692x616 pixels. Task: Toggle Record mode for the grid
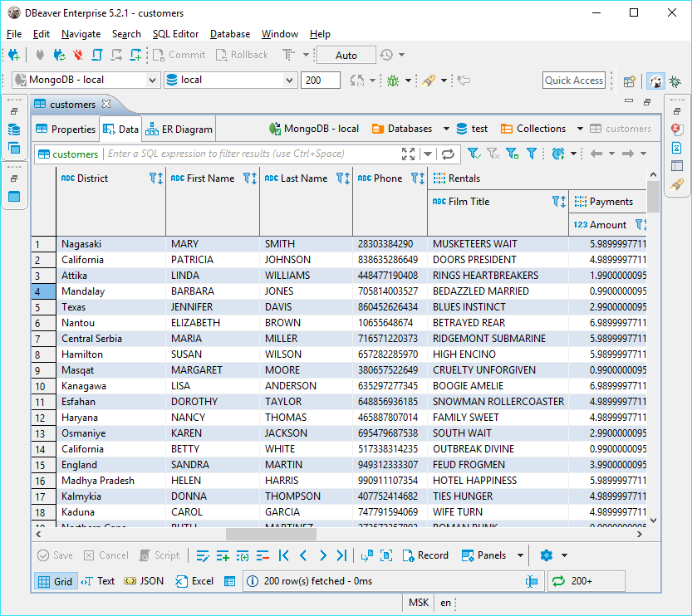pyautogui.click(x=426, y=555)
